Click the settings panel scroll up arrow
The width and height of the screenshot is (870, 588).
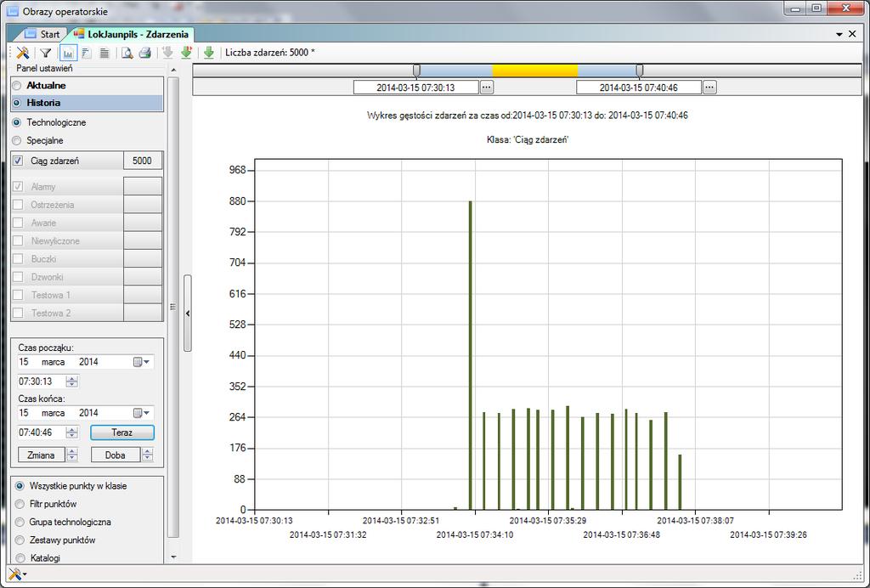(x=173, y=70)
